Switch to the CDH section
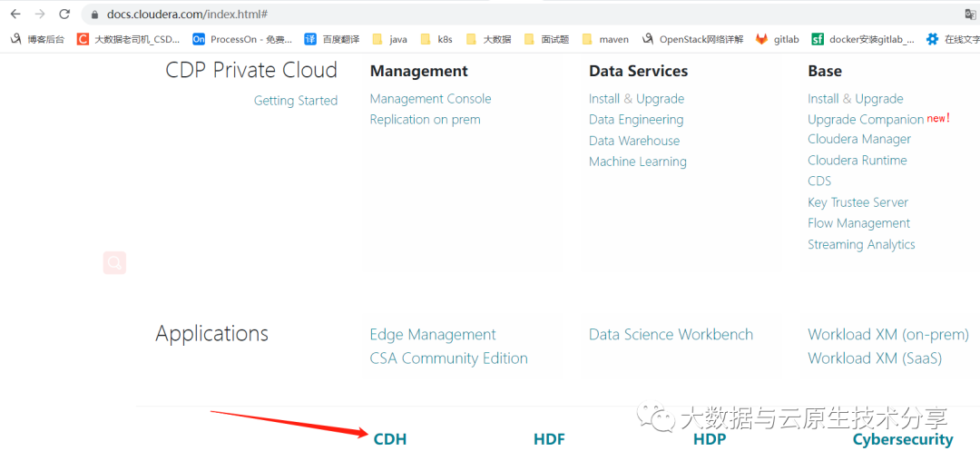The image size is (980, 461). click(x=390, y=439)
